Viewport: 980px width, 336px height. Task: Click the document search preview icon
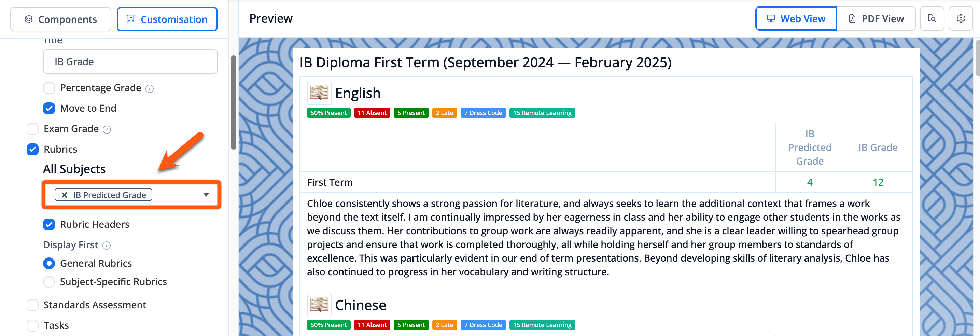coord(932,19)
